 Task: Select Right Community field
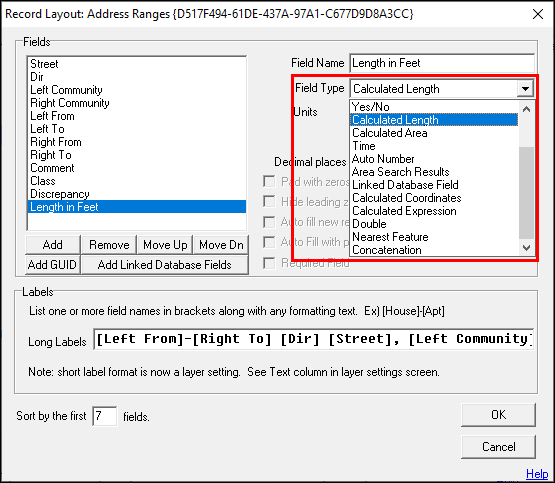coord(137,103)
